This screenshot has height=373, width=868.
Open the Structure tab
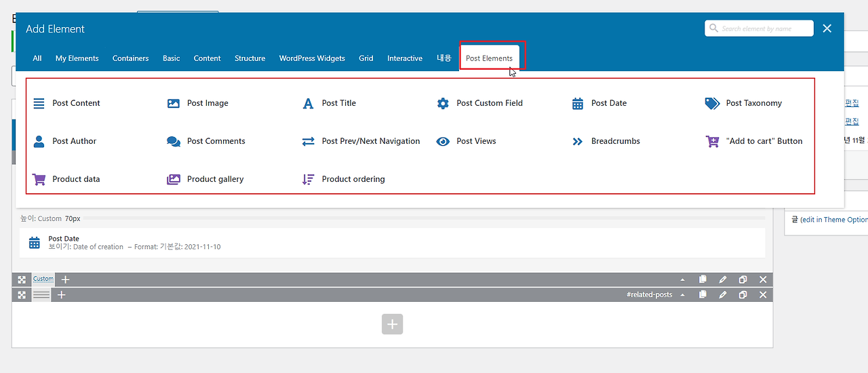pos(250,58)
